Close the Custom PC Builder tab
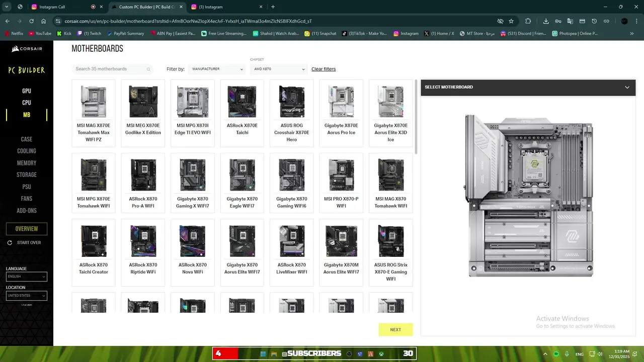The height and width of the screenshot is (362, 644). pyautogui.click(x=181, y=7)
